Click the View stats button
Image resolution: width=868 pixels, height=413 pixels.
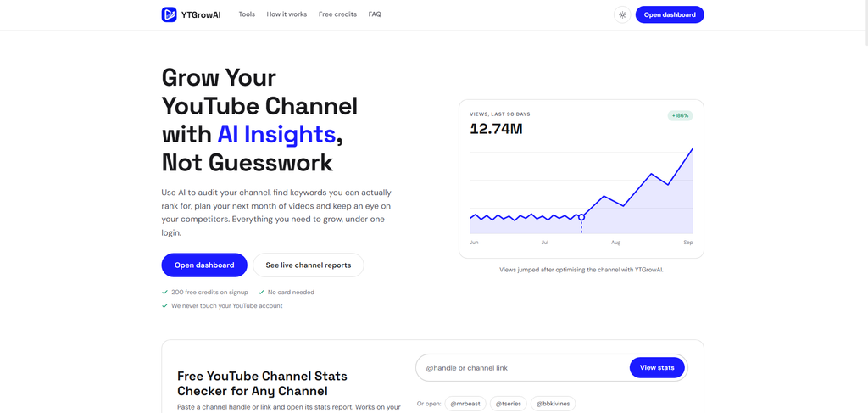coord(657,367)
